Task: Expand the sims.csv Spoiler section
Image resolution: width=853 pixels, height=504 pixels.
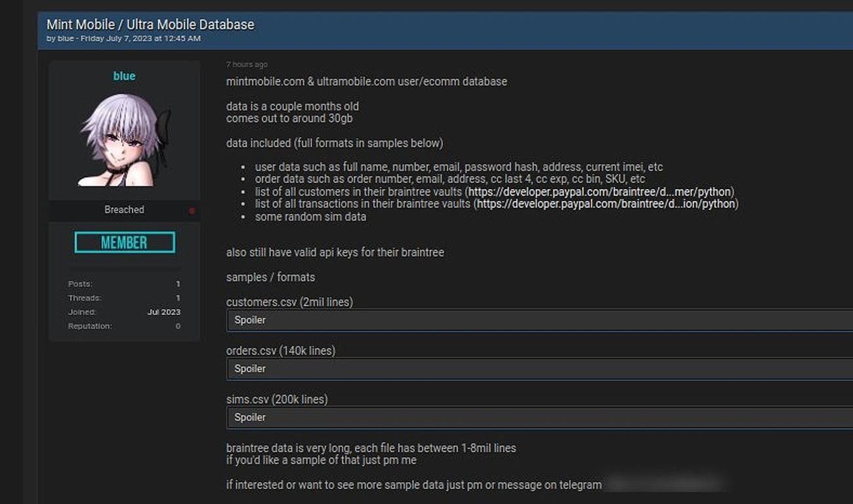Action: pyautogui.click(x=250, y=417)
